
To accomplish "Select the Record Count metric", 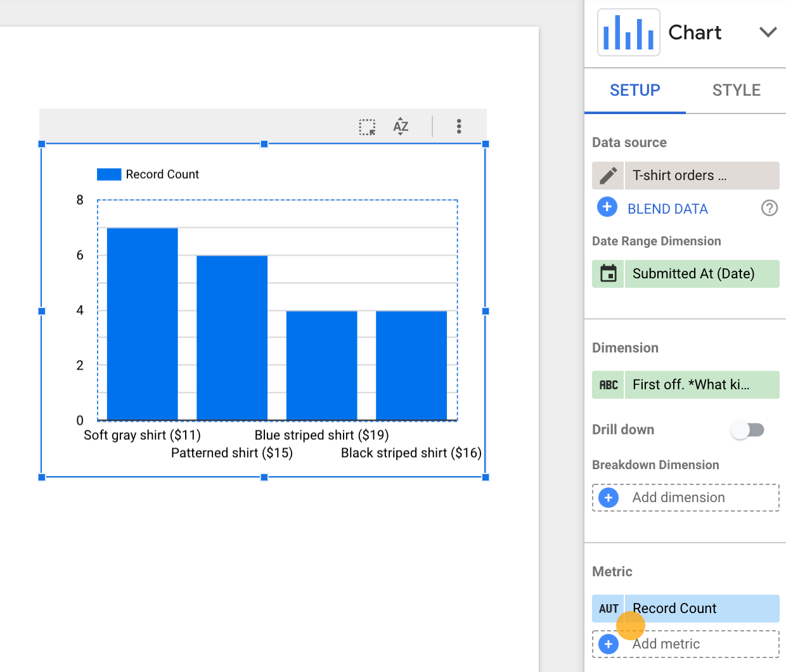I will tap(702, 609).
